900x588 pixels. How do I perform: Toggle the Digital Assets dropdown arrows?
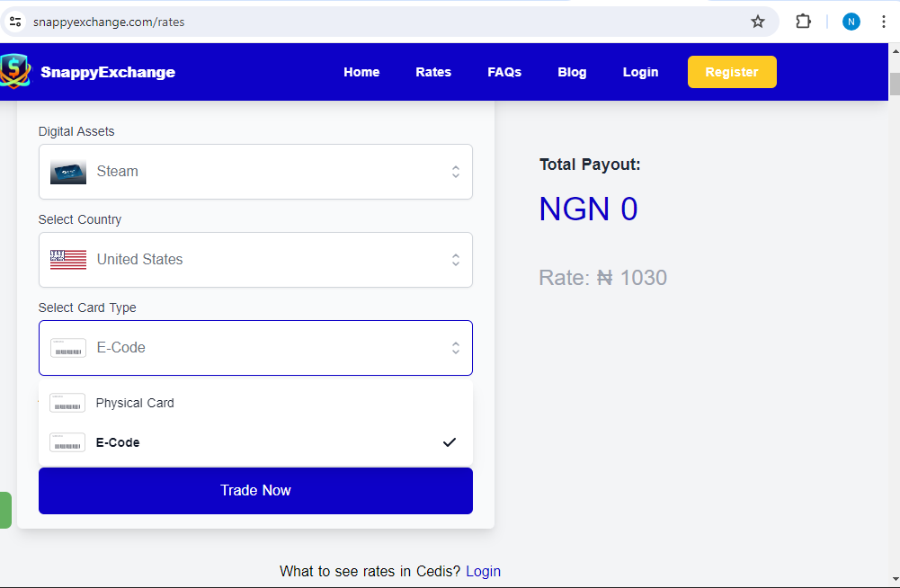click(x=455, y=172)
